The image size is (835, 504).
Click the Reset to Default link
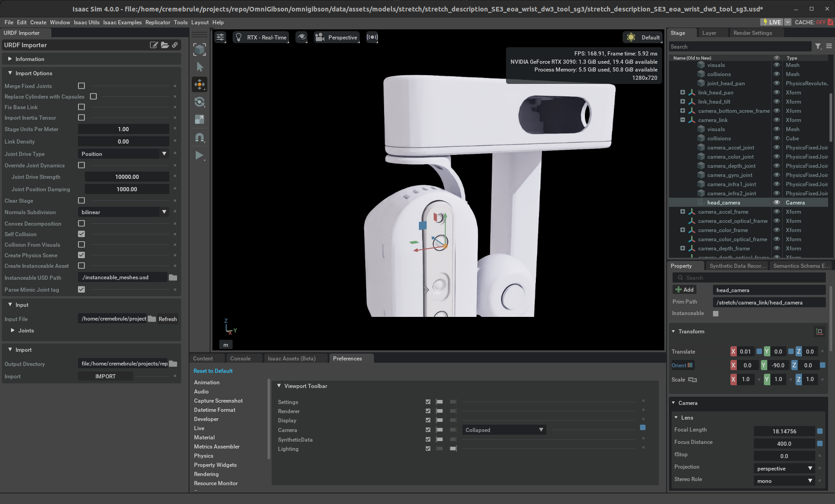[213, 371]
